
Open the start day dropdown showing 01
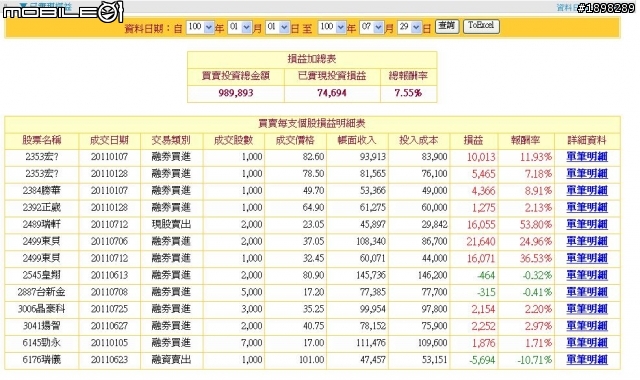tap(277, 27)
